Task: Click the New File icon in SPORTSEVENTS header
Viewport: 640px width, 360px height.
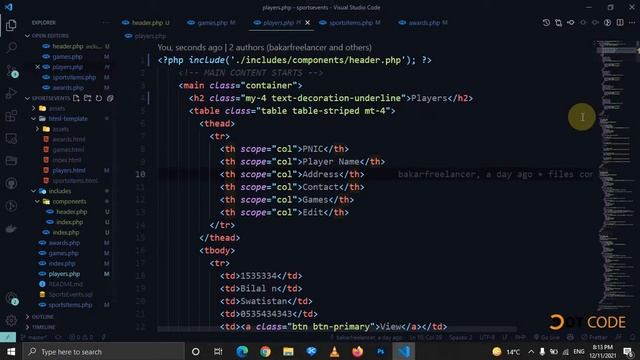Action: point(76,98)
